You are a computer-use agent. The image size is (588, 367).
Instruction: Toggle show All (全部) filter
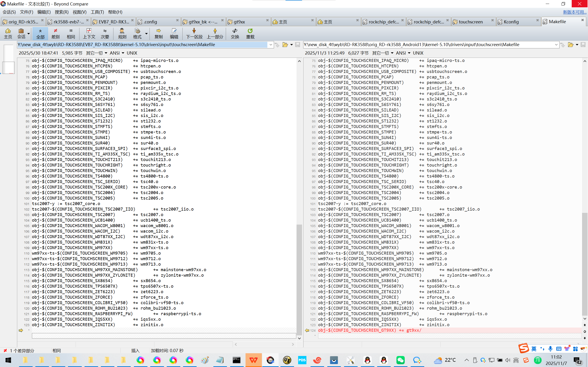(x=40, y=33)
